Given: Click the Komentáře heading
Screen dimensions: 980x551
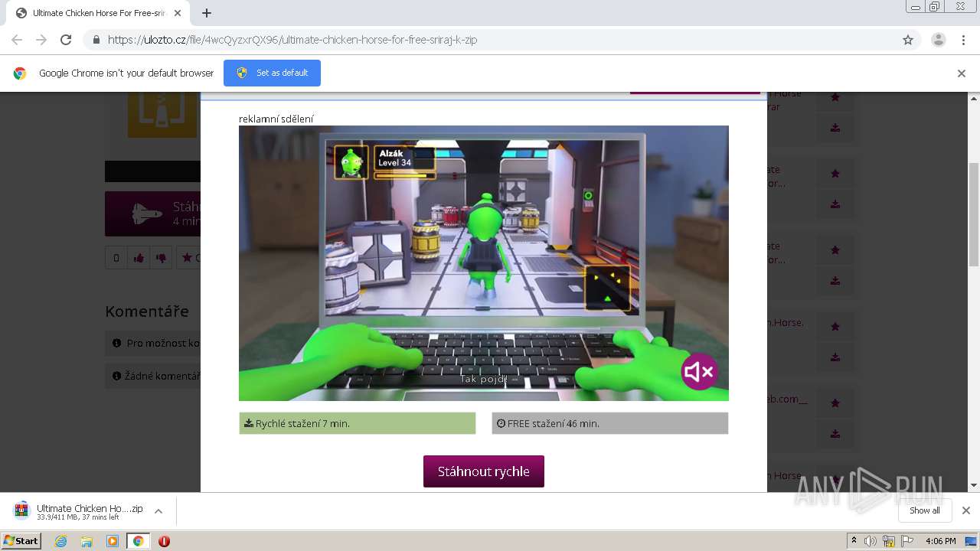Looking at the screenshot, I should (x=147, y=311).
